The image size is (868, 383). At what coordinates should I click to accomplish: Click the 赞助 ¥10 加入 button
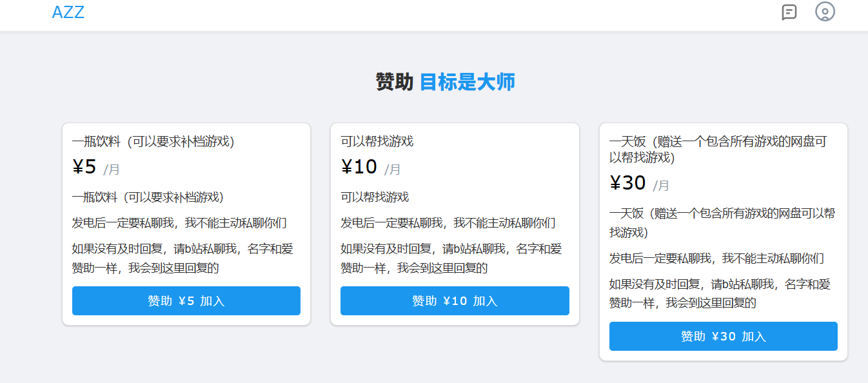coord(455,301)
